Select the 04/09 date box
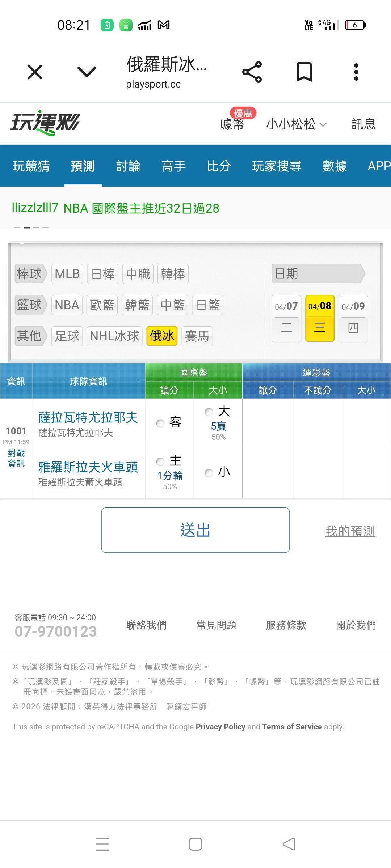This screenshot has height=868, width=391. point(353,318)
